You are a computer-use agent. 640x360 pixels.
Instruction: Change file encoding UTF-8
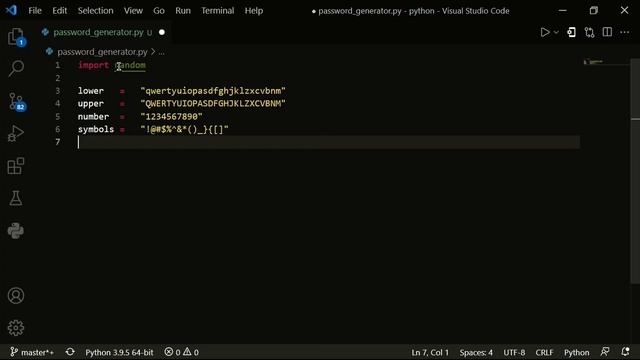tap(514, 352)
